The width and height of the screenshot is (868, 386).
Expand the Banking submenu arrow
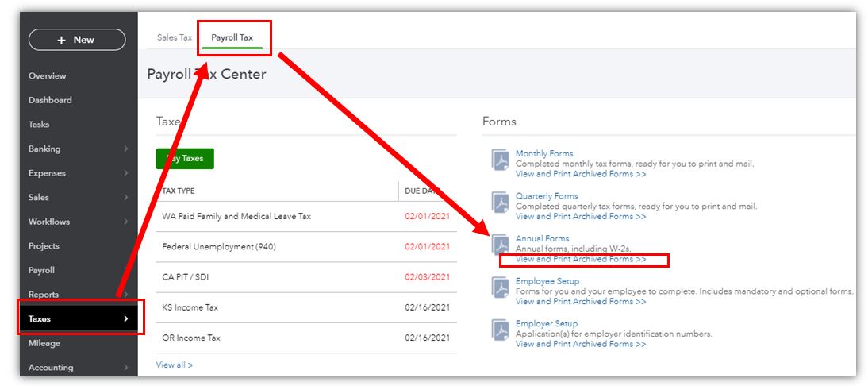click(x=126, y=149)
